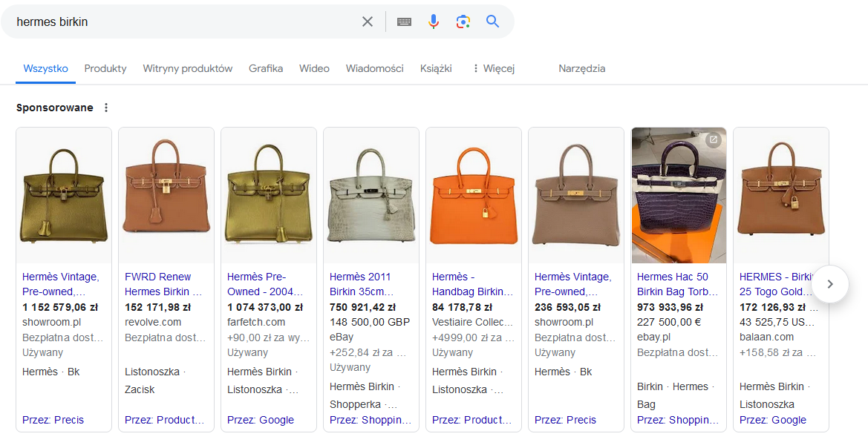Open sponsored ads info three-dot menu

pos(106,108)
